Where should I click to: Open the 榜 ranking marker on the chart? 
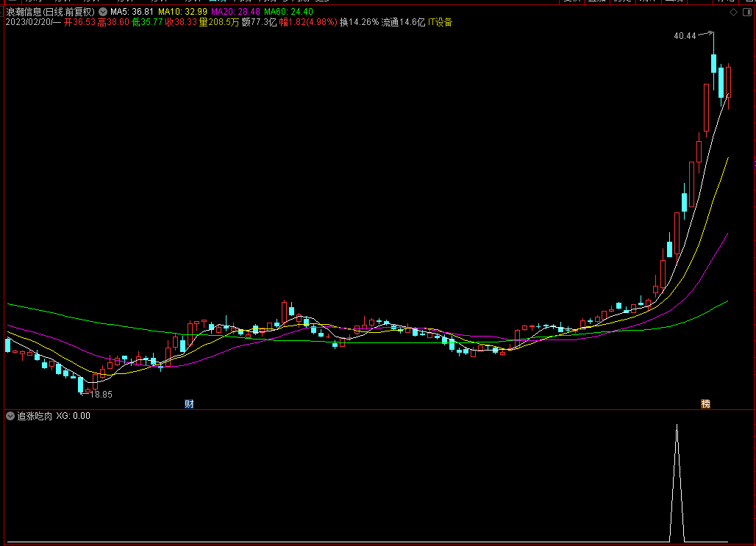(705, 404)
